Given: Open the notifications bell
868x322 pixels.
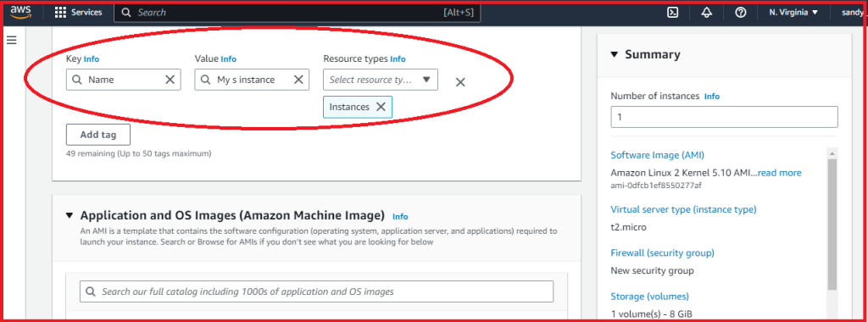Looking at the screenshot, I should click(706, 12).
